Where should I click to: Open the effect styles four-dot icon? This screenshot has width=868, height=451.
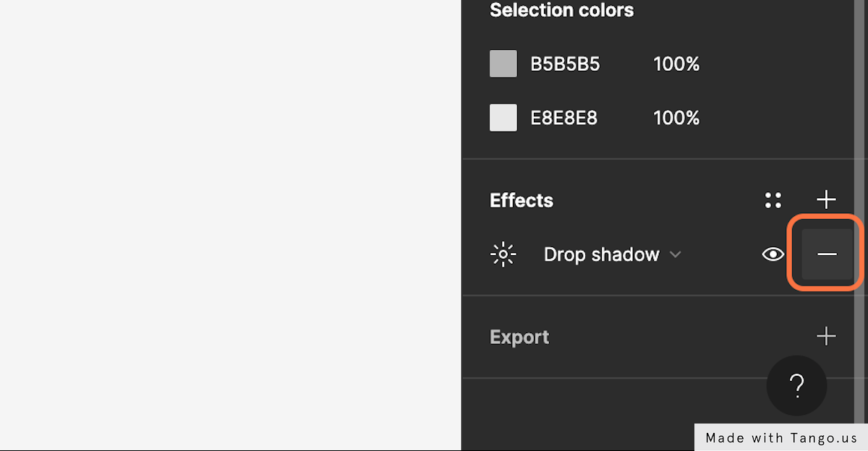pos(773,200)
